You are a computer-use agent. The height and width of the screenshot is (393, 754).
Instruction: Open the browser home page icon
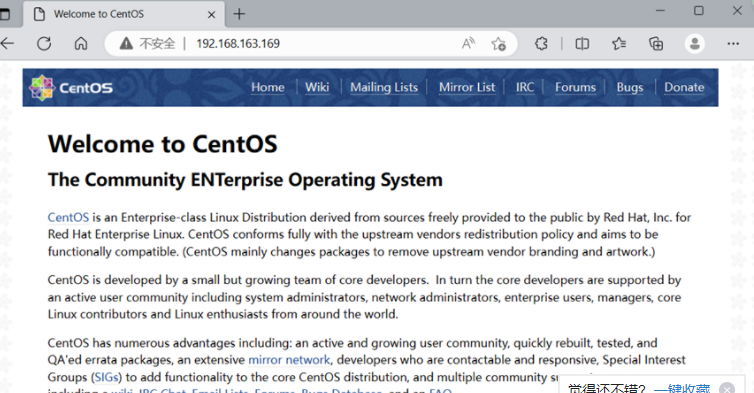81,44
